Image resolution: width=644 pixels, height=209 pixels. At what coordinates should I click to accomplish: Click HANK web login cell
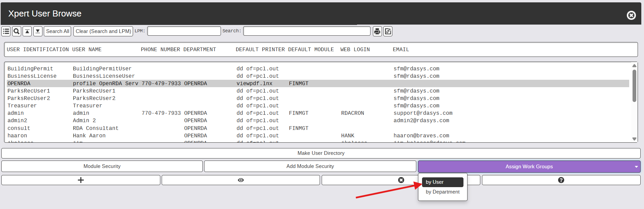tap(348, 136)
